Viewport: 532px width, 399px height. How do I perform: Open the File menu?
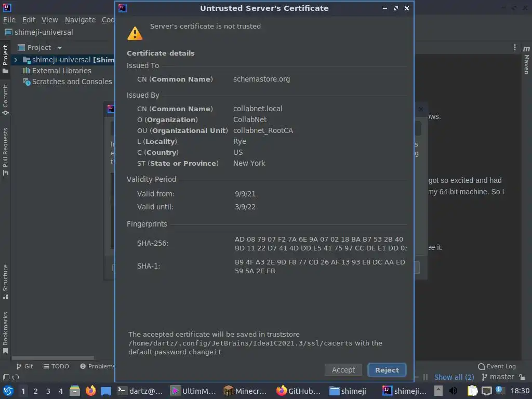coord(9,20)
